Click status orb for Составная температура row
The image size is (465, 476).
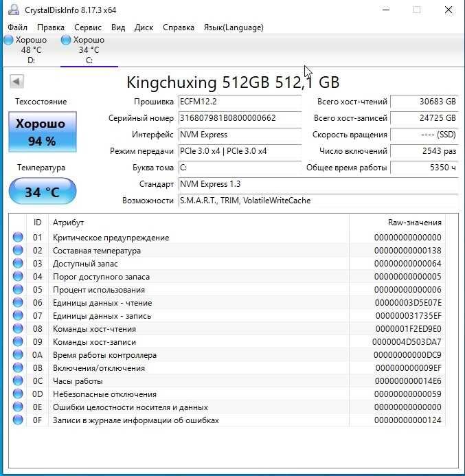[x=18, y=250]
